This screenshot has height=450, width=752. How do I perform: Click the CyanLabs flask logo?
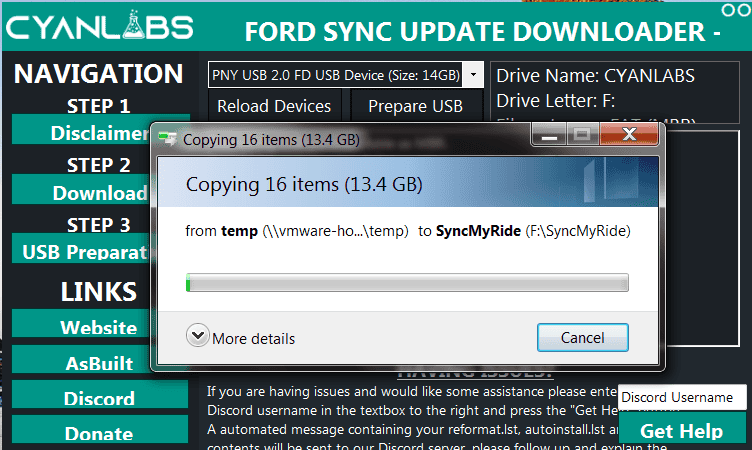pos(133,25)
